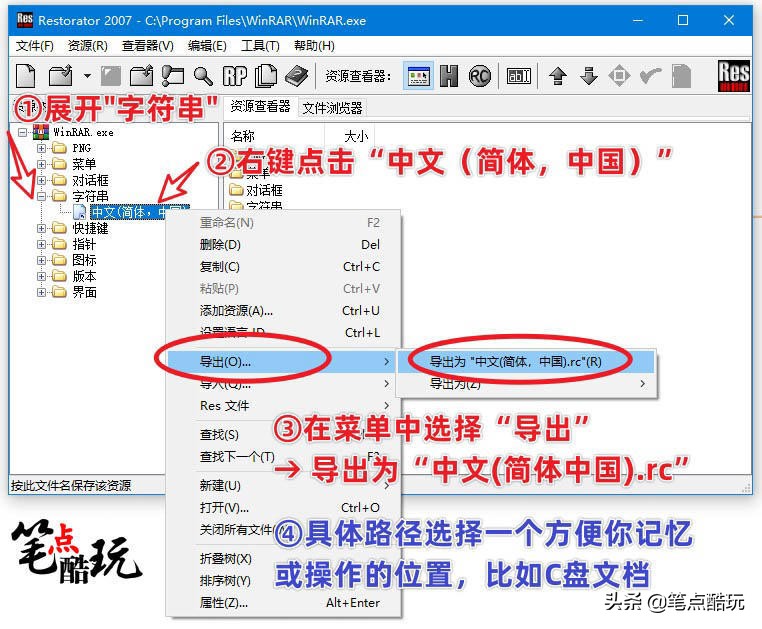
Task: Click the Move Down arrow icon
Action: pyautogui.click(x=589, y=76)
